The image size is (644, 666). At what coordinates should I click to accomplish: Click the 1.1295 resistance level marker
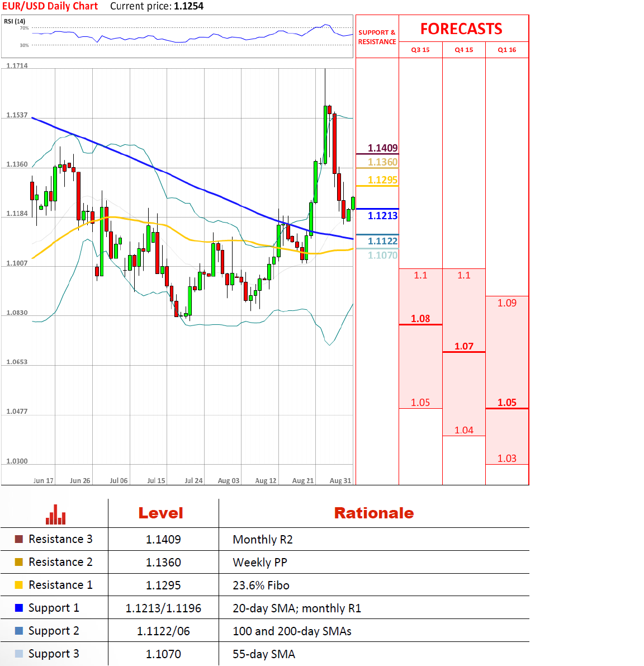tap(382, 180)
